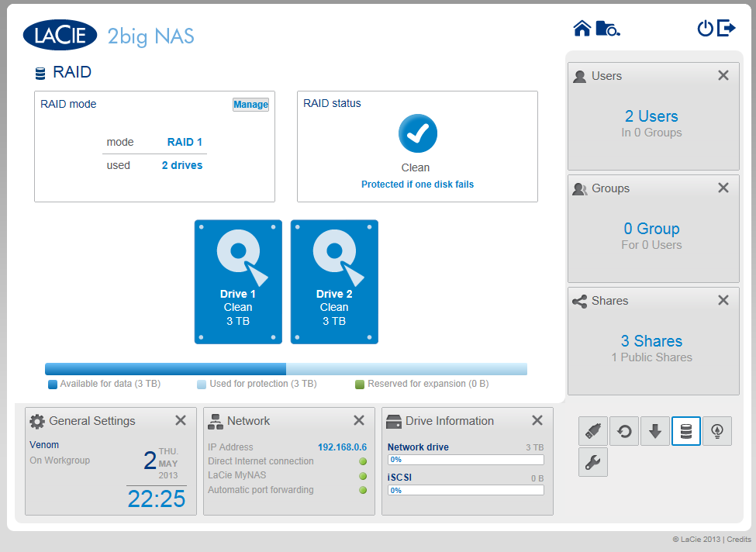Click the '2big NAS' product title
Image resolution: width=756 pixels, height=552 pixels.
pos(150,36)
